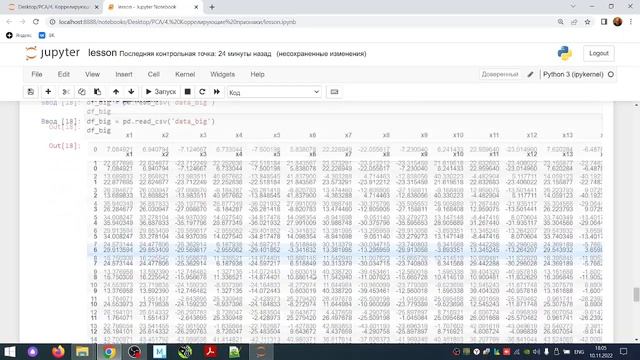
Task: Copy selected cells in the Jupyter toolbar
Action: tap(82, 92)
